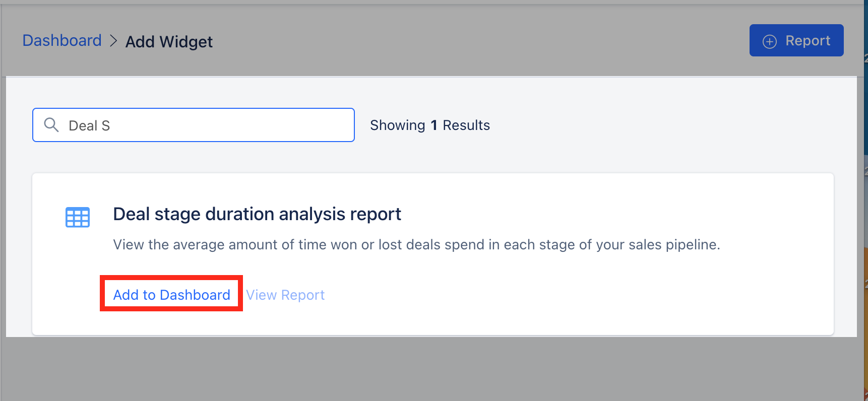Open the View Report link
868x401 pixels.
[285, 295]
